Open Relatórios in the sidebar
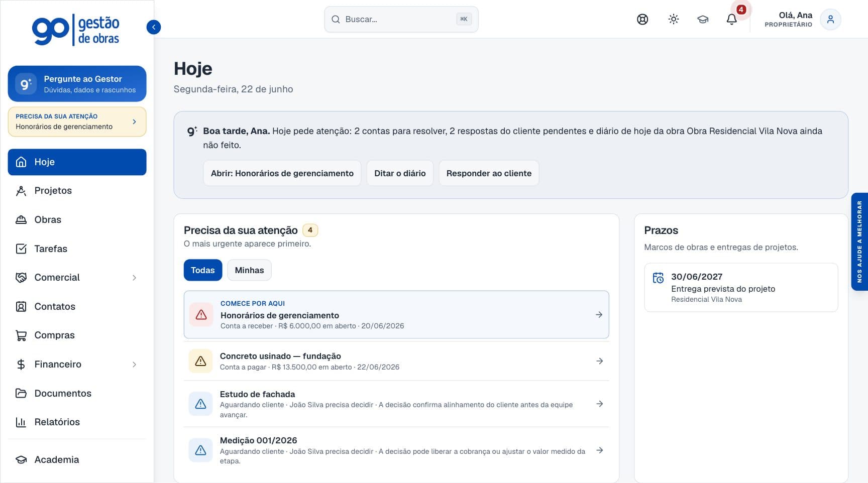Image resolution: width=868 pixels, height=483 pixels. tap(77, 422)
